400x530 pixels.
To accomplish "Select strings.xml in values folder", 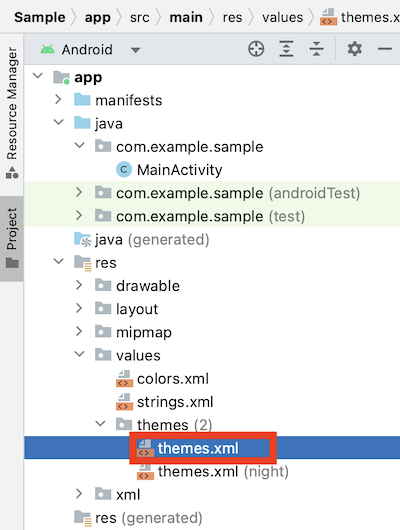I will coord(165,402).
